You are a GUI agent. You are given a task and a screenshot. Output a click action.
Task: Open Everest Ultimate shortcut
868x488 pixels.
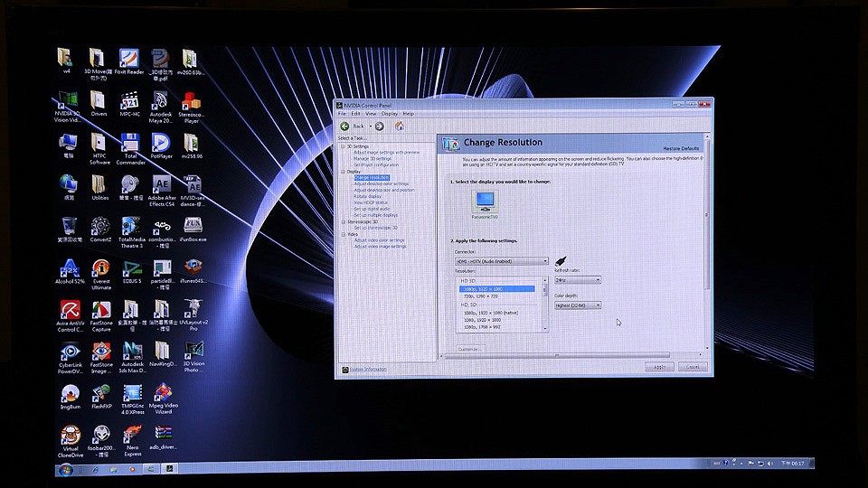[x=101, y=275]
